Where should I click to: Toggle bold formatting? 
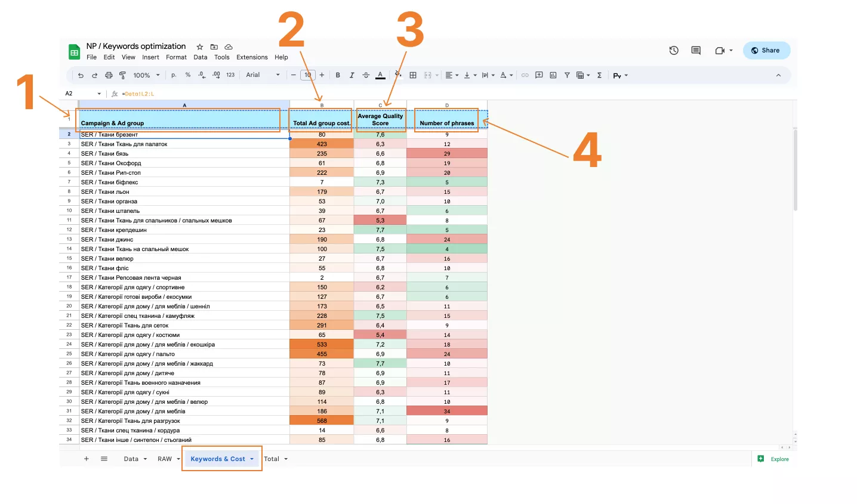(338, 75)
